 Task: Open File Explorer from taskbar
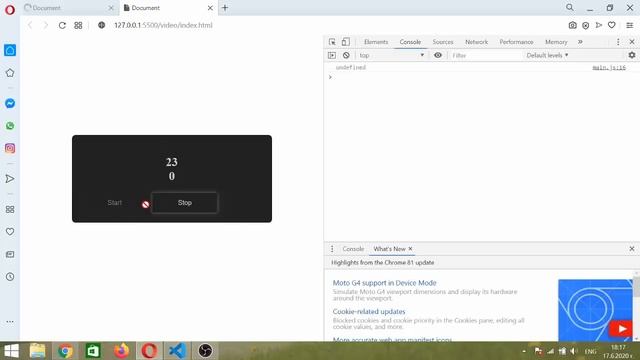tap(38, 351)
